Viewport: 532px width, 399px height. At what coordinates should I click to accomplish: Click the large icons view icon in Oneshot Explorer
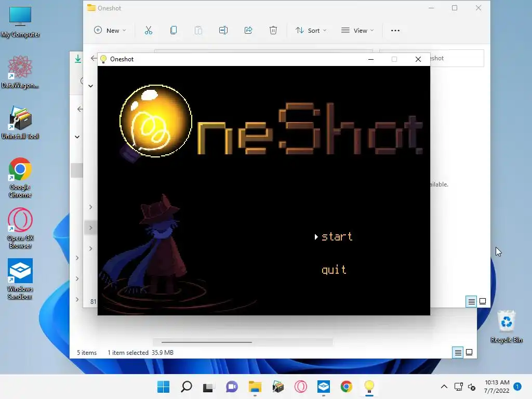[483, 301]
